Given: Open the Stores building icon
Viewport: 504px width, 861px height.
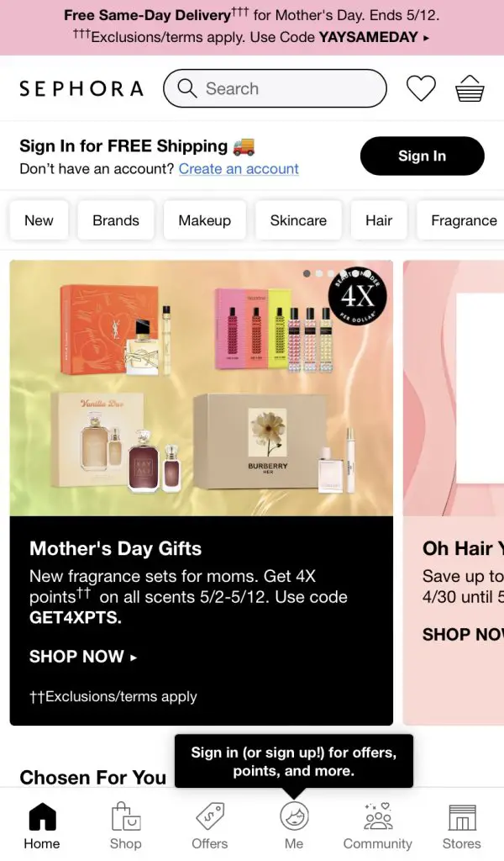Looking at the screenshot, I should coord(462,817).
